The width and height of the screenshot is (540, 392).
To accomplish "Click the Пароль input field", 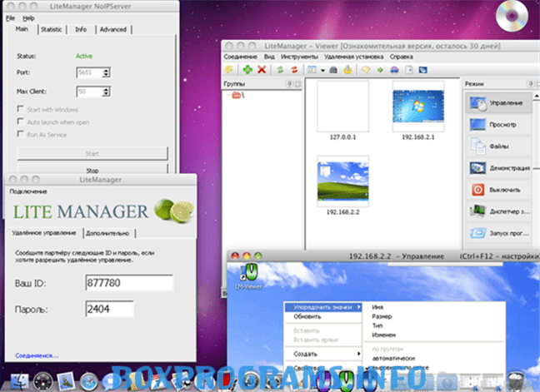I will 109,309.
